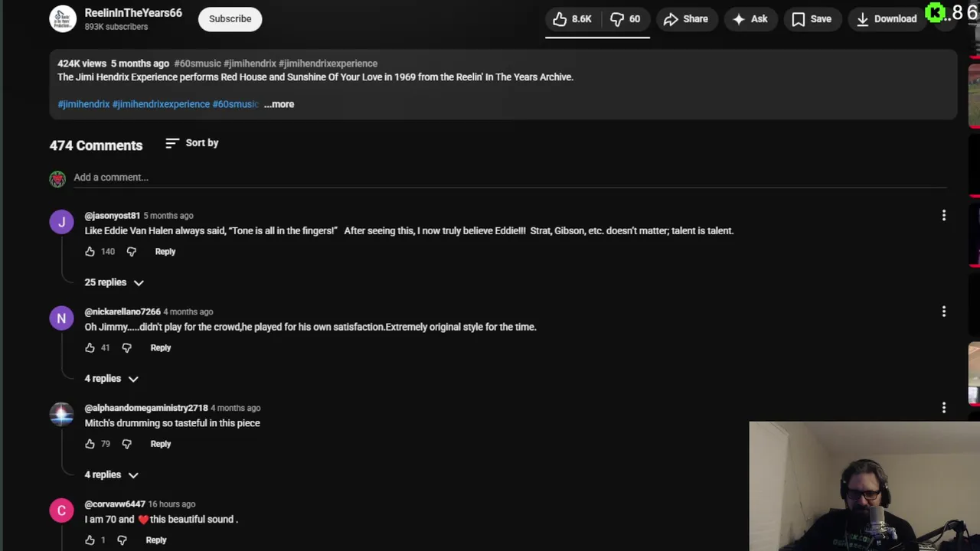Viewport: 980px width, 551px height.
Task: Download the video
Action: click(886, 19)
